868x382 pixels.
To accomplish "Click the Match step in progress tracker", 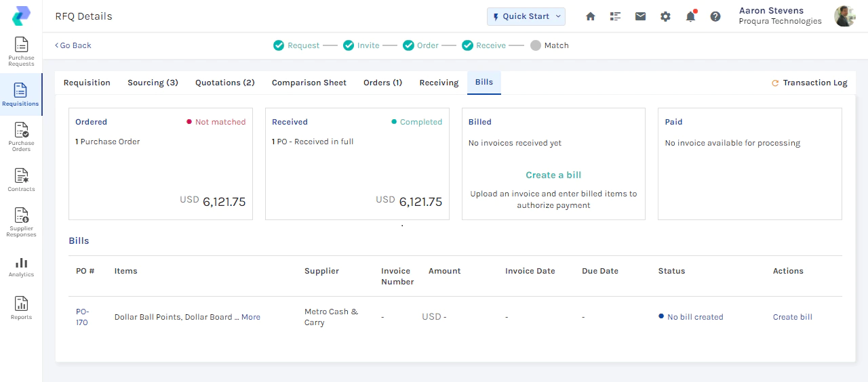I will point(550,45).
